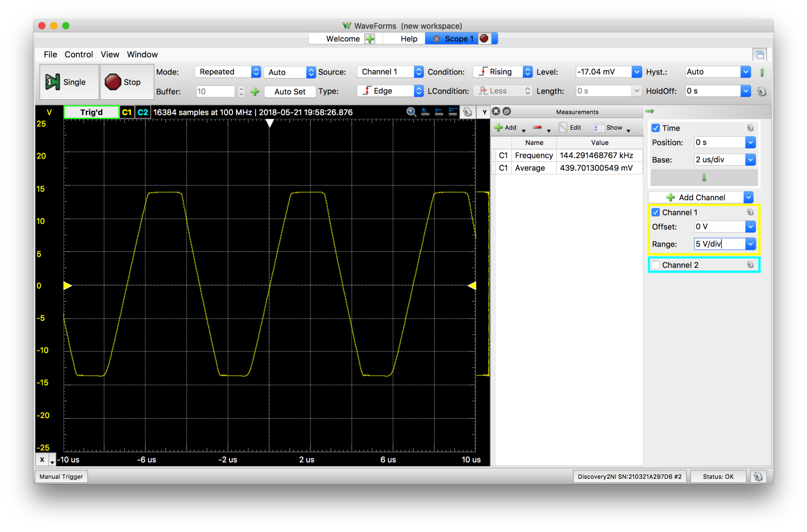Enable the Channel 2 checkbox
807x532 pixels.
click(656, 265)
